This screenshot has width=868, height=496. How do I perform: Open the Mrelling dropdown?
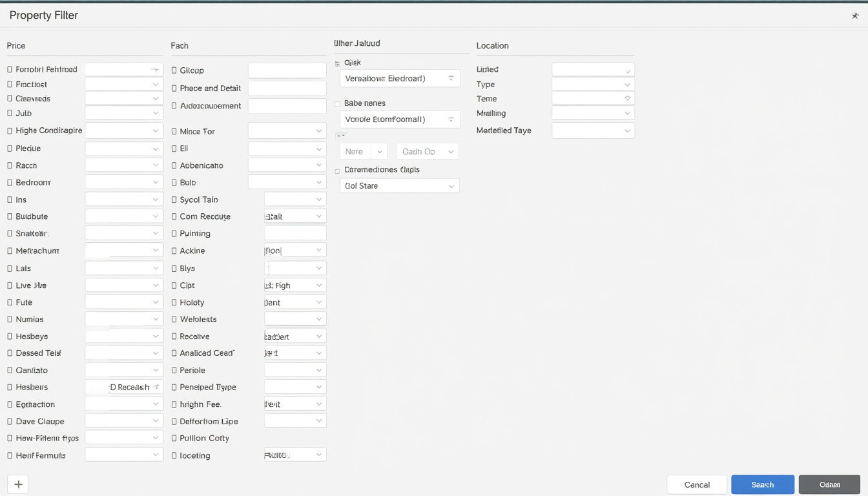(x=594, y=113)
